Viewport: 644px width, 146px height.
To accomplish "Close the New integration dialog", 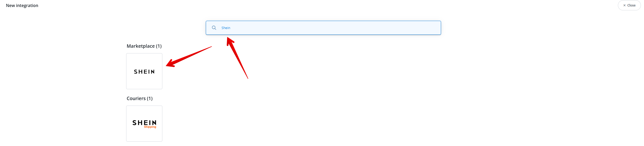I will (629, 5).
